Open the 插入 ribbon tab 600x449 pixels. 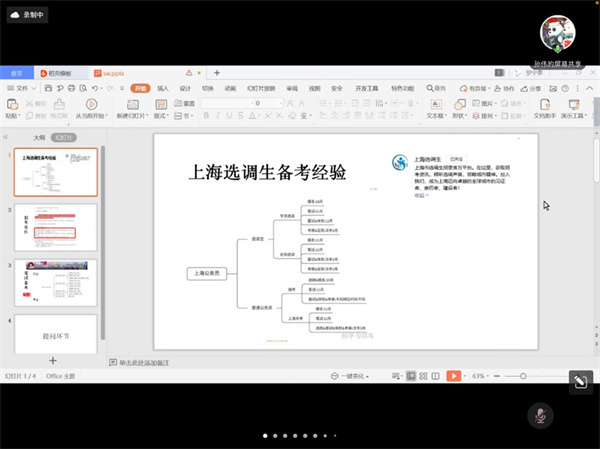pos(162,88)
